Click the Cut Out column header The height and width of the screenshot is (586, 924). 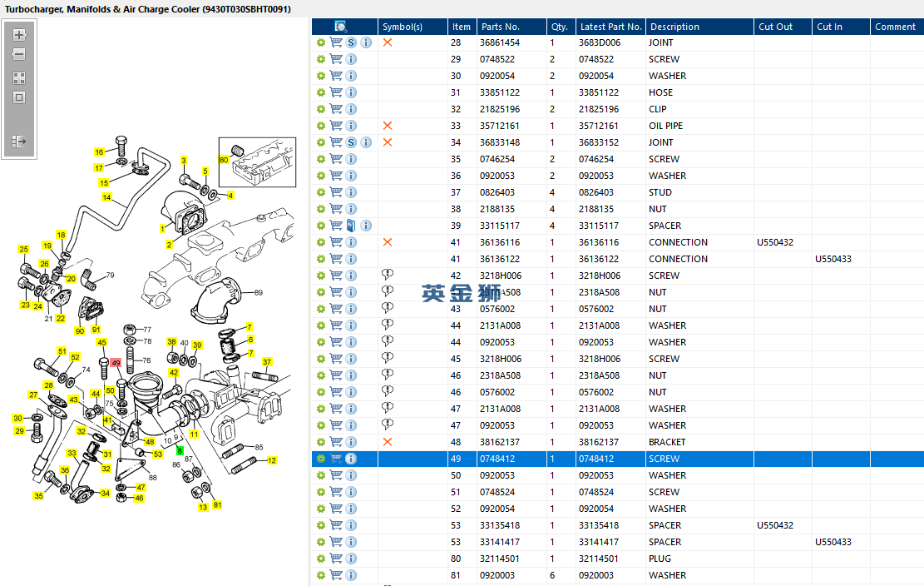coord(783,27)
